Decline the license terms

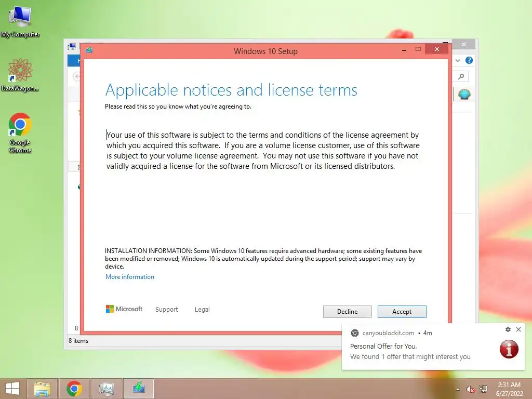click(x=347, y=312)
